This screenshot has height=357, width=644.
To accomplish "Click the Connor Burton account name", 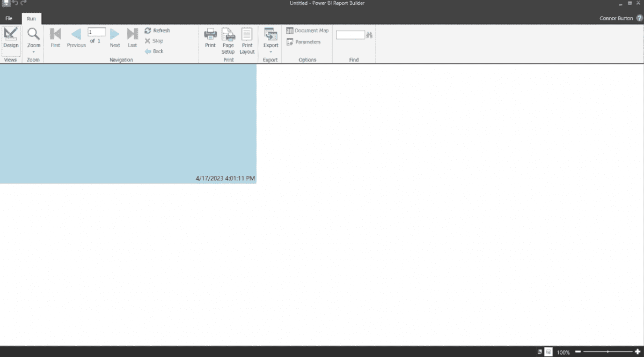I will [616, 18].
